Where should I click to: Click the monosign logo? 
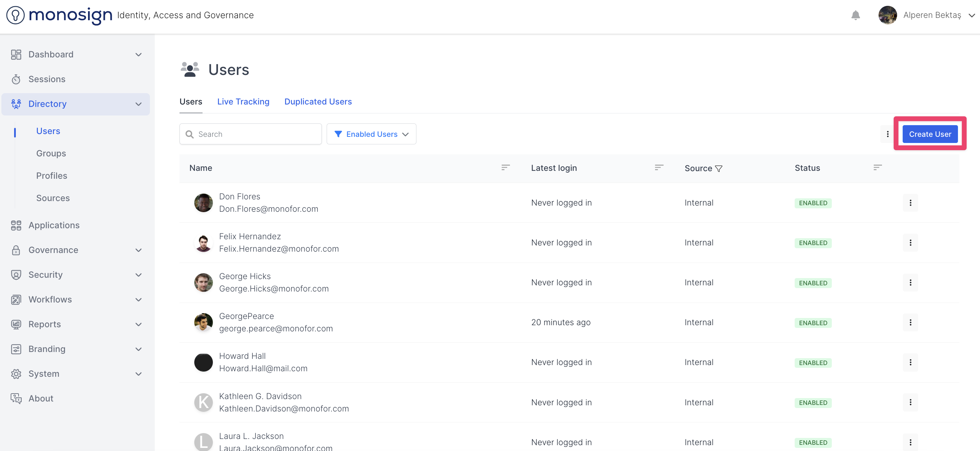pyautogui.click(x=59, y=15)
